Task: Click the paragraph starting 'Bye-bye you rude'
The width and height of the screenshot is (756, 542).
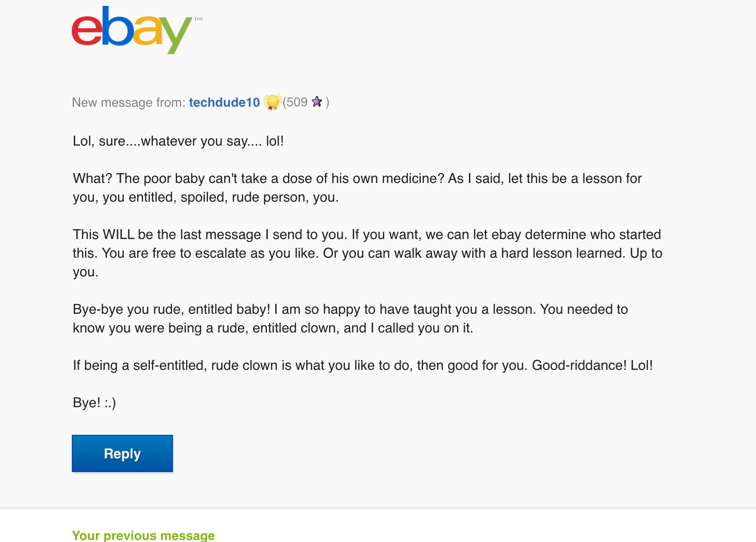Action: (x=350, y=319)
